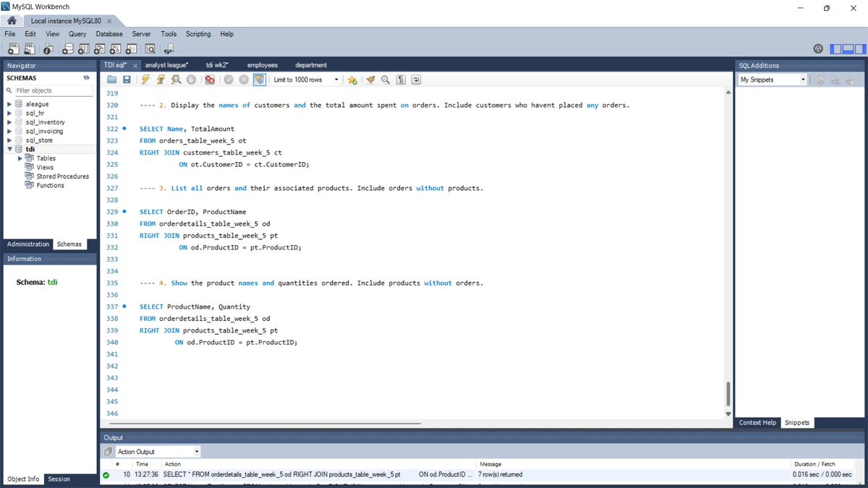The height and width of the screenshot is (488, 868).
Task: Open the object inspector icon
Action: coord(48,49)
